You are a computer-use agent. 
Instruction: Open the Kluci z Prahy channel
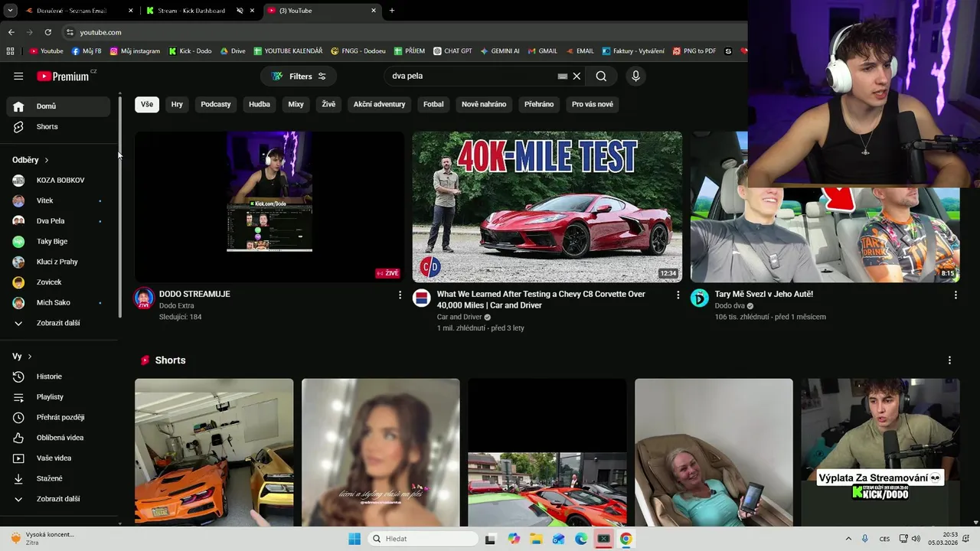[58, 262]
